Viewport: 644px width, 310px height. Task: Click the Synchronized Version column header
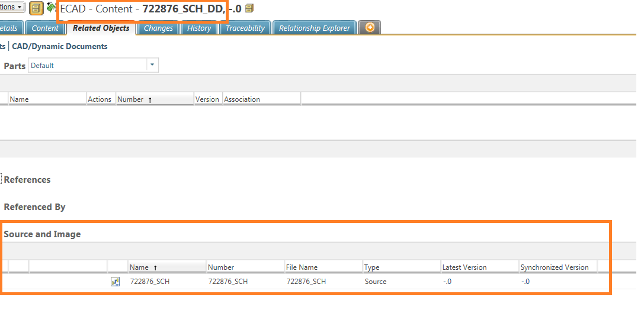pos(558,267)
